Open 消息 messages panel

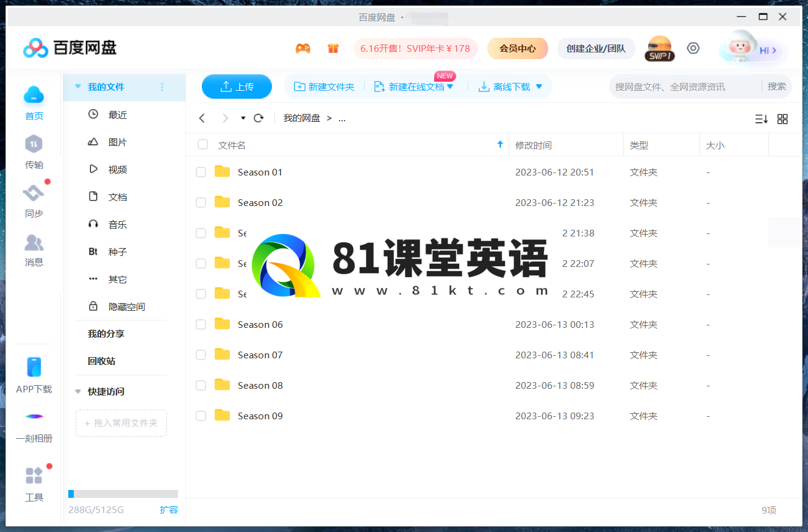34,250
